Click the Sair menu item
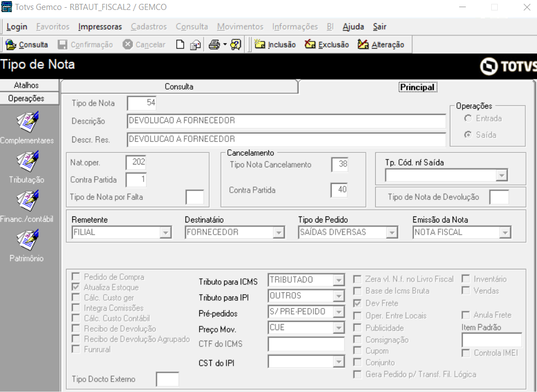 tap(380, 27)
